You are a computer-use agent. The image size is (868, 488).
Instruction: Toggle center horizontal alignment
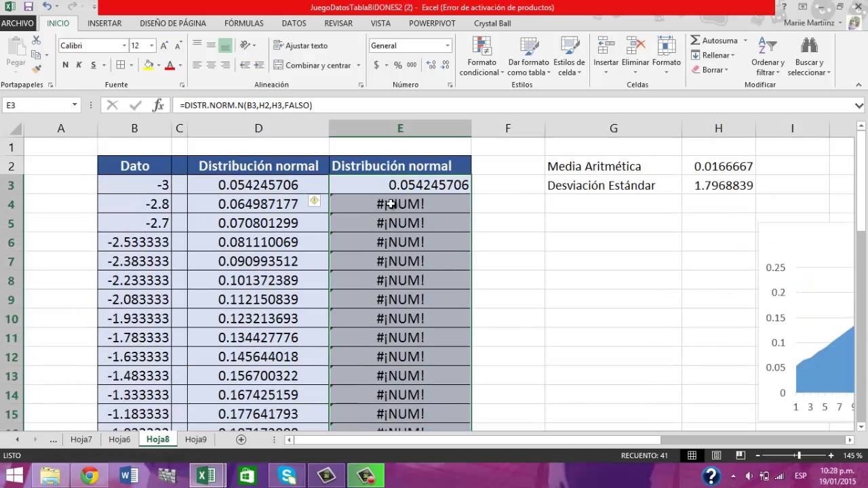211,65
